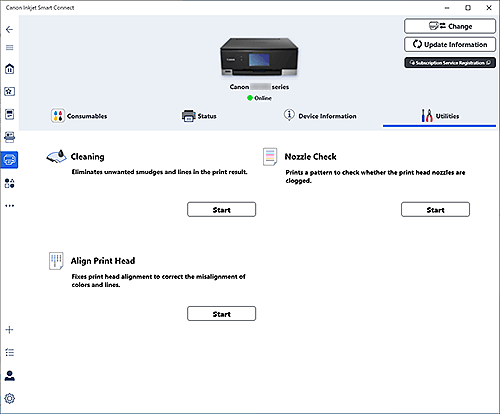The image size is (500, 414).
Task: Open the user account icon
Action: tap(9, 376)
